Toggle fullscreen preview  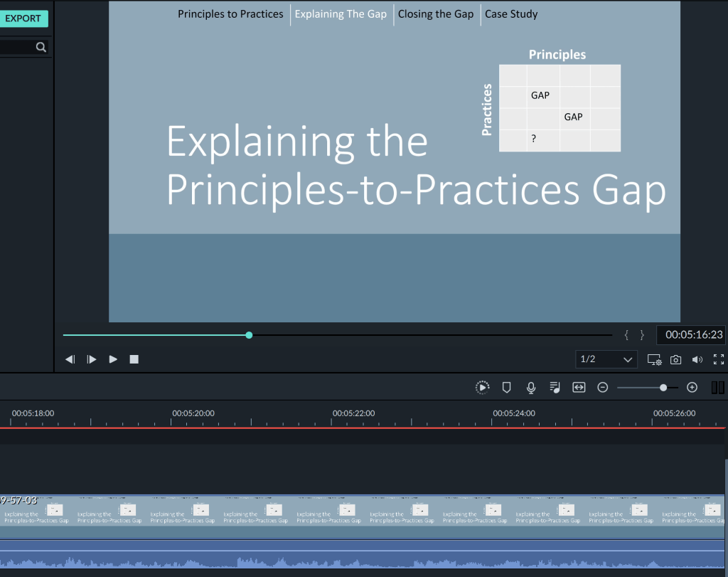click(718, 359)
